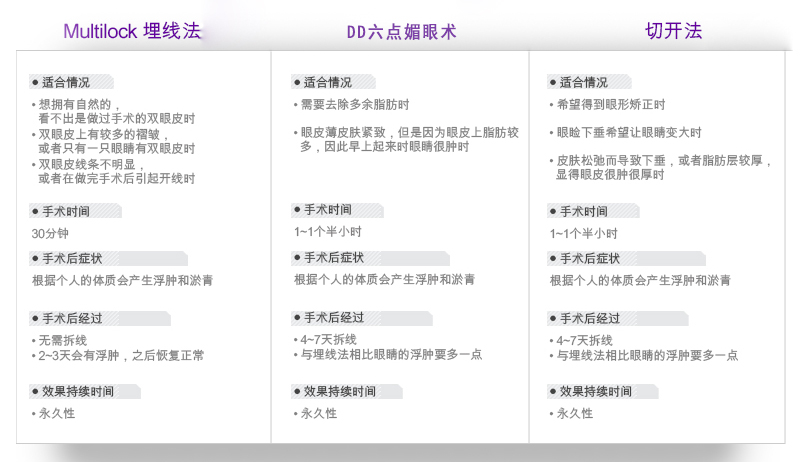Click the bullet '无需拆线'
The height and width of the screenshot is (462, 805).
(63, 340)
